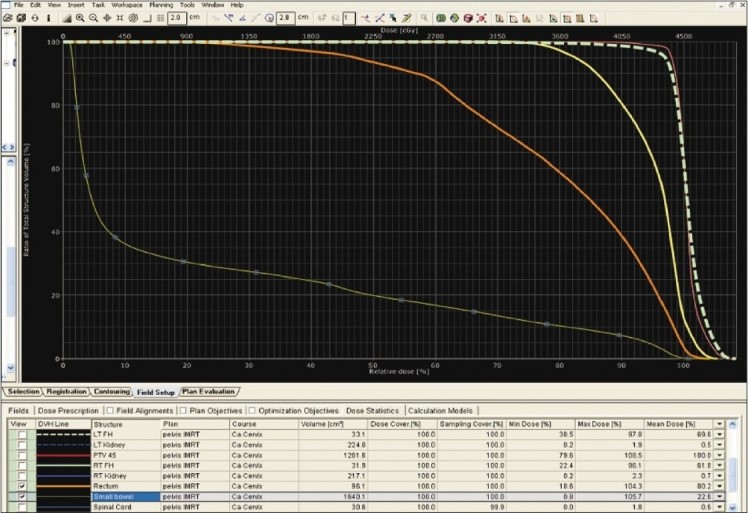Click the fit-to-window arrows icon
Screen dimensions: 748x513
click(120, 18)
